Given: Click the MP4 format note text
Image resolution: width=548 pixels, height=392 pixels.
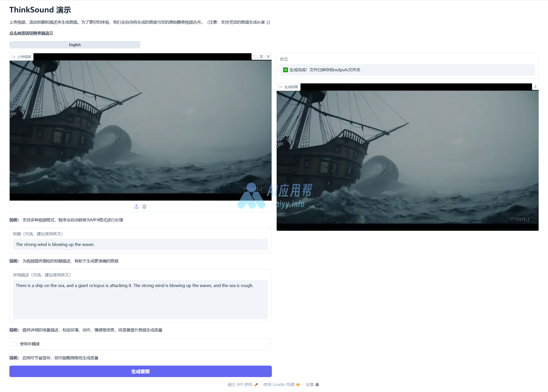Looking at the screenshot, I should click(66, 220).
